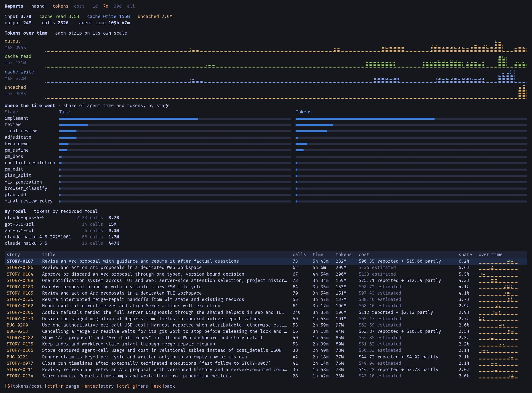Click the tokens column header
The image size is (532, 393).
tap(344, 254)
